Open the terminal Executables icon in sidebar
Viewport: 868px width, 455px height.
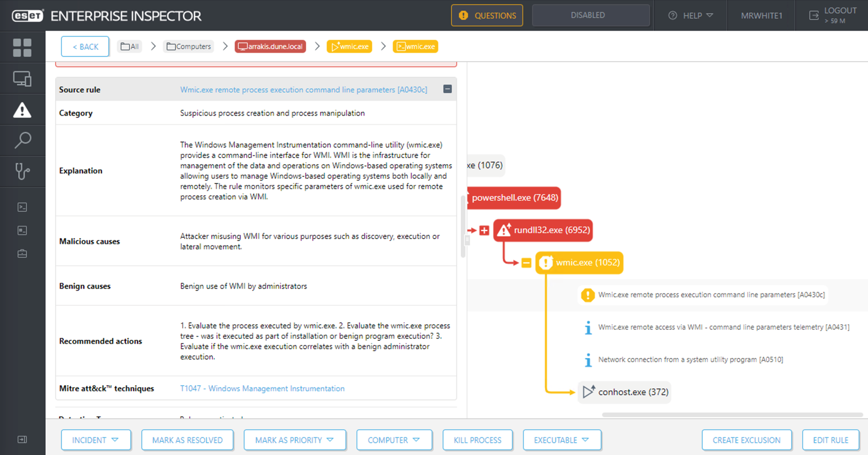pyautogui.click(x=22, y=207)
